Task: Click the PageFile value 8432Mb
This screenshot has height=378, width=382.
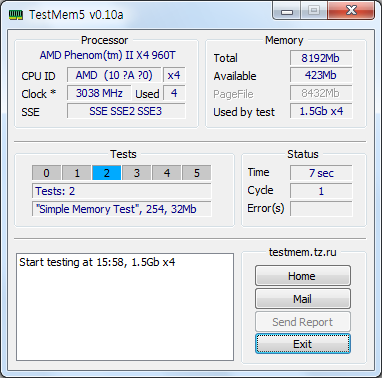Action: 321,93
